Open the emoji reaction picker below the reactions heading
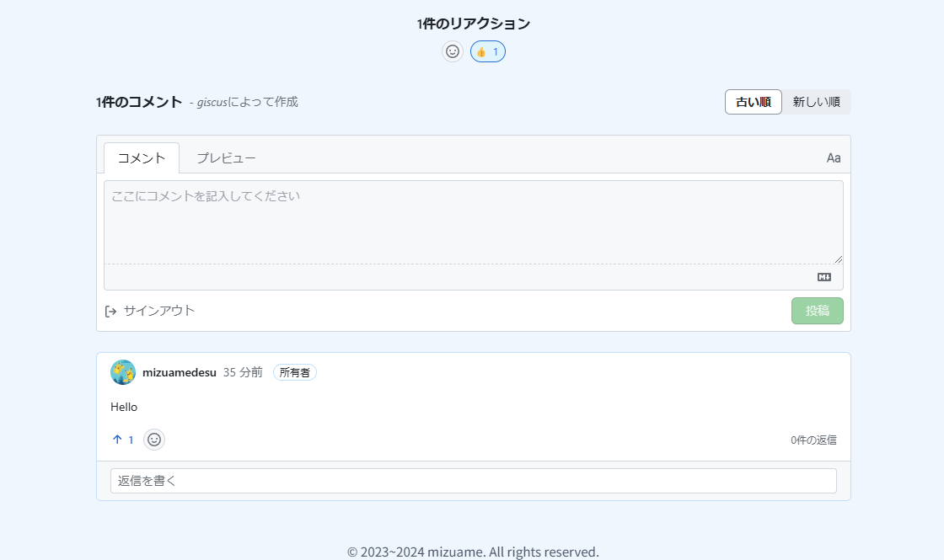The width and height of the screenshot is (944, 560). pyautogui.click(x=453, y=51)
